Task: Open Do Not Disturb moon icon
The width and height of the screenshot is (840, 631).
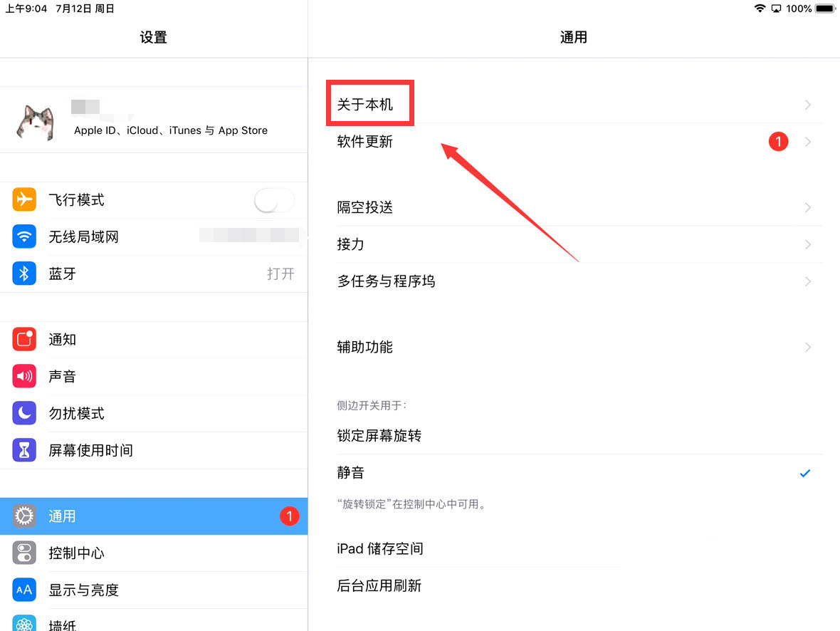Action: click(x=24, y=414)
